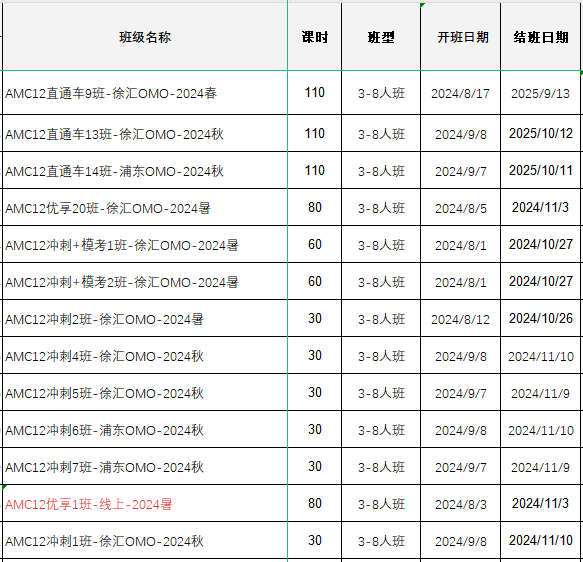Click the 班型 header cell
This screenshot has height=562, width=583.
381,37
